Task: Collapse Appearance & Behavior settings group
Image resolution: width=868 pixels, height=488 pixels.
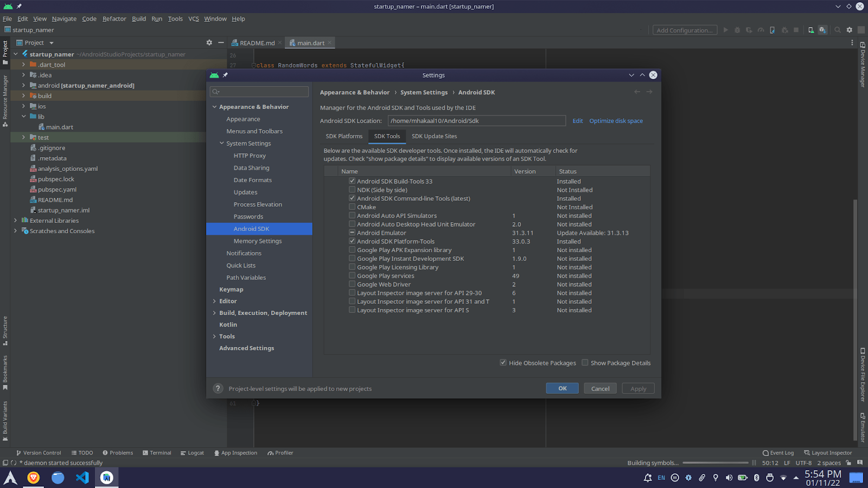Action: coord(214,107)
